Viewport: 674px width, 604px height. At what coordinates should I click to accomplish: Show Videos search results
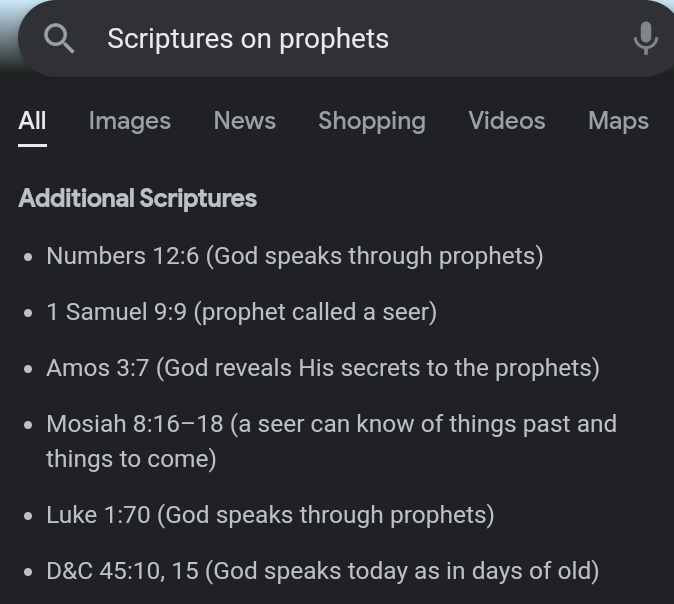pyautogui.click(x=506, y=121)
